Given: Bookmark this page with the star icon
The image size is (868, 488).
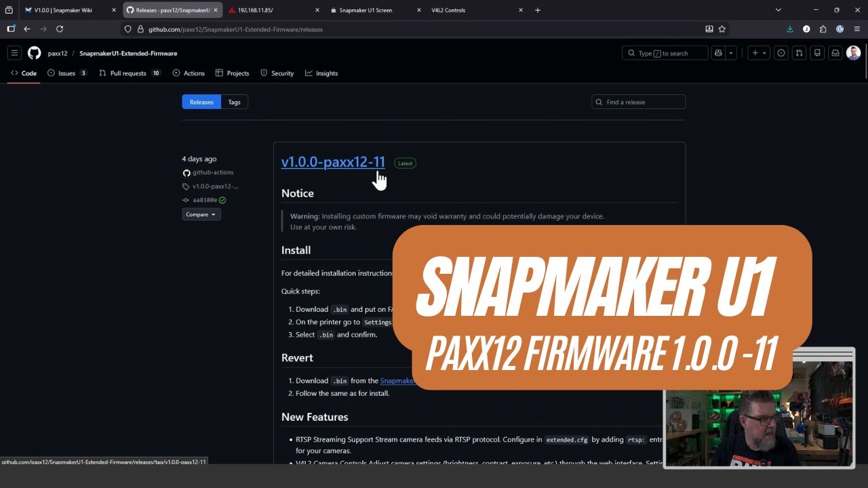Looking at the screenshot, I should [x=722, y=29].
